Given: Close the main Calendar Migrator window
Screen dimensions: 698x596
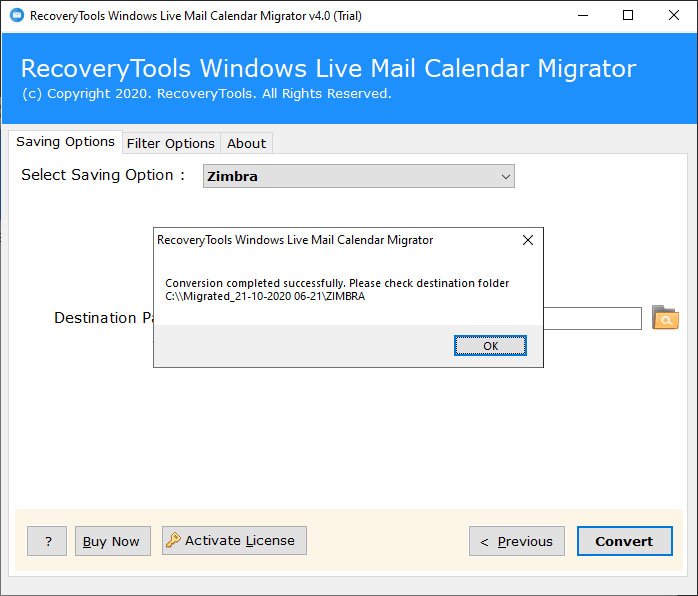Looking at the screenshot, I should tap(674, 16).
